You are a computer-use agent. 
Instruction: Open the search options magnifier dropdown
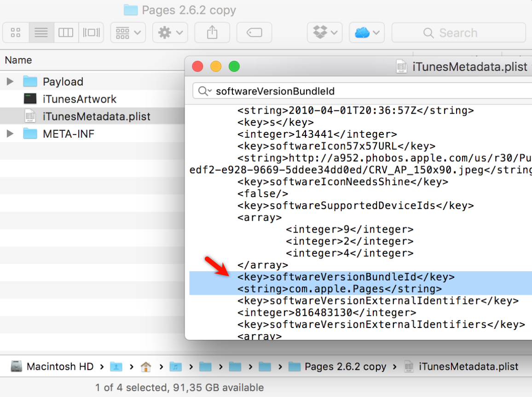(205, 91)
